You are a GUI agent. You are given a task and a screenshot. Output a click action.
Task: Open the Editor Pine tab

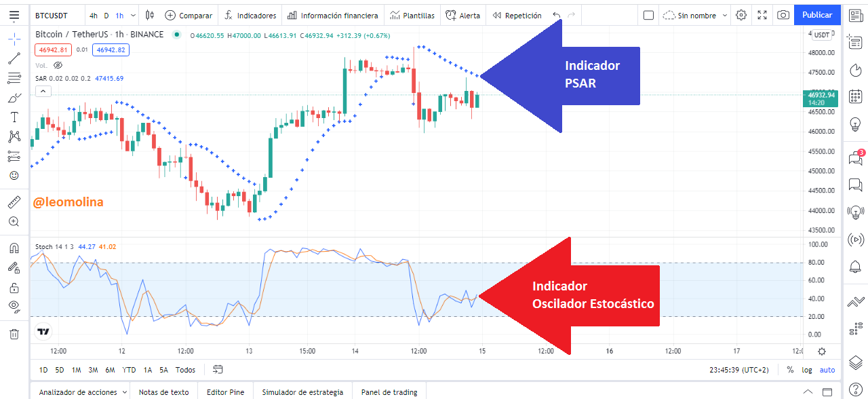(225, 392)
